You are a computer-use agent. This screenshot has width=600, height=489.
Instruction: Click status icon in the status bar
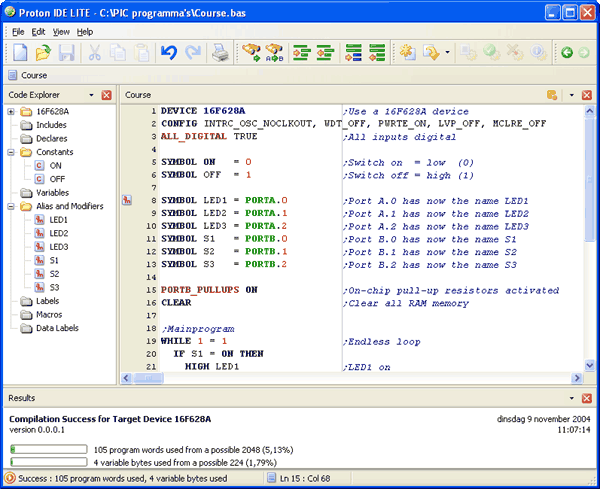coord(9,478)
